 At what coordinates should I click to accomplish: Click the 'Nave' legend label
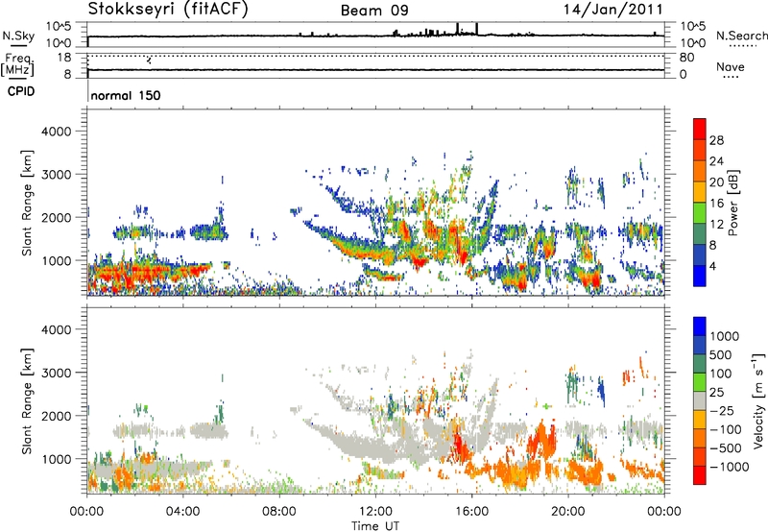point(731,67)
